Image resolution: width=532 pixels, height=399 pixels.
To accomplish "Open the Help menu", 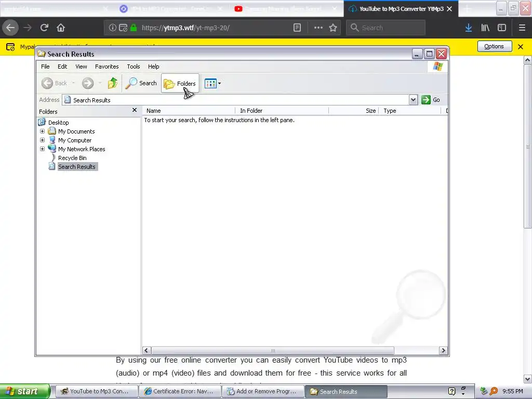I will coord(153,66).
